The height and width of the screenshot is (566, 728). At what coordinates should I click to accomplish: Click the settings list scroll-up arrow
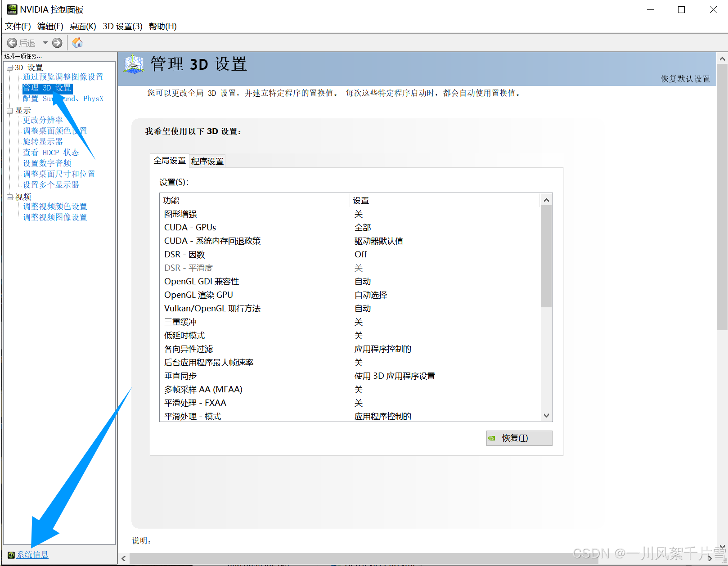pyautogui.click(x=546, y=200)
